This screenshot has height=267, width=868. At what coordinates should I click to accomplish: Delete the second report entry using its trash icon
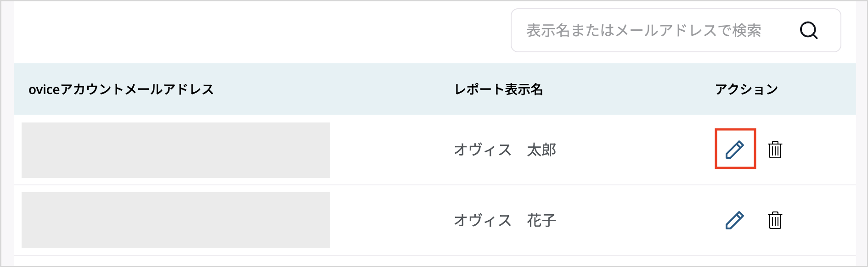pyautogui.click(x=775, y=220)
